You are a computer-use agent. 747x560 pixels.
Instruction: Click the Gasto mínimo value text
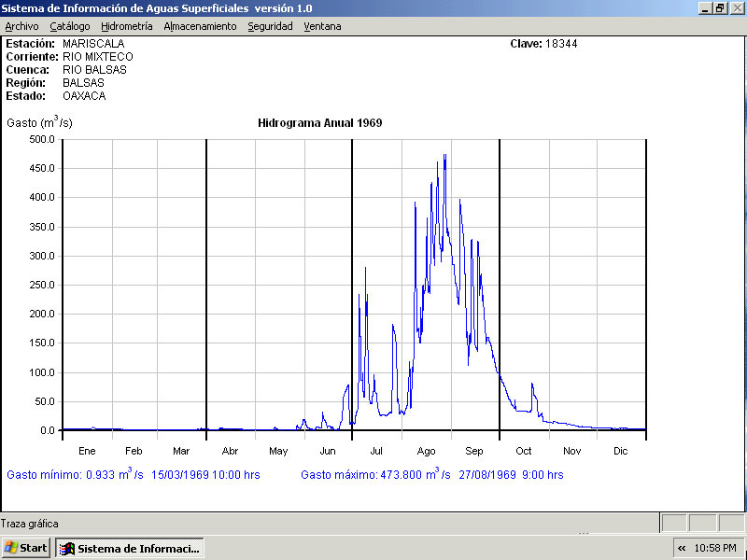coord(133,475)
